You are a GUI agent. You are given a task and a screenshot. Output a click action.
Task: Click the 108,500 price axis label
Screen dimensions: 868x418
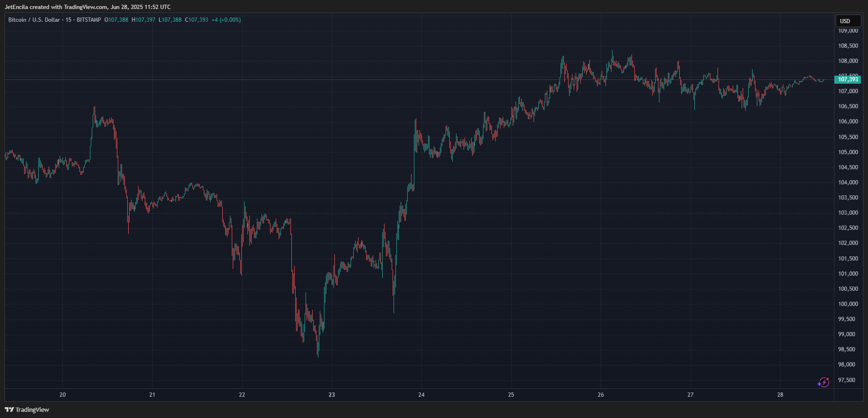click(x=848, y=46)
